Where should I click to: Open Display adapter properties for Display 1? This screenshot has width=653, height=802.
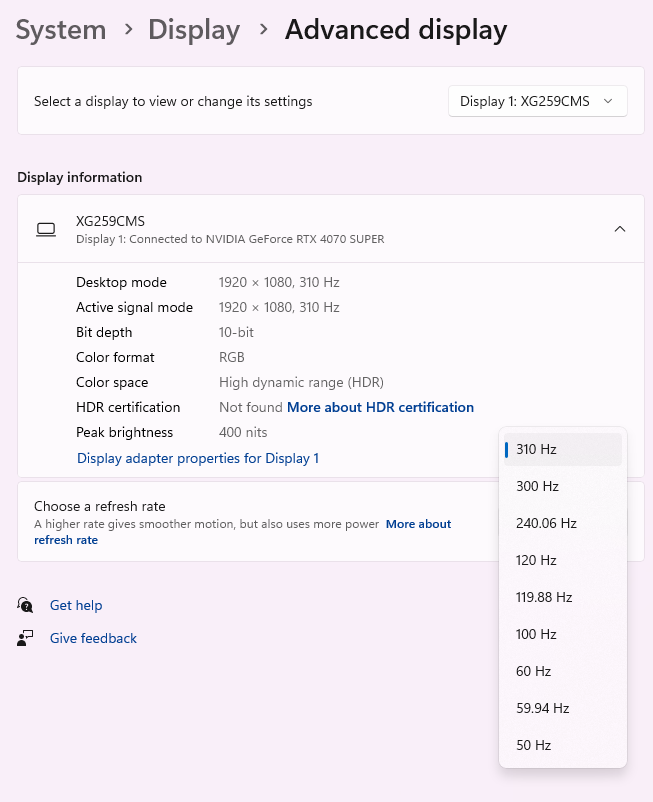[x=198, y=458]
